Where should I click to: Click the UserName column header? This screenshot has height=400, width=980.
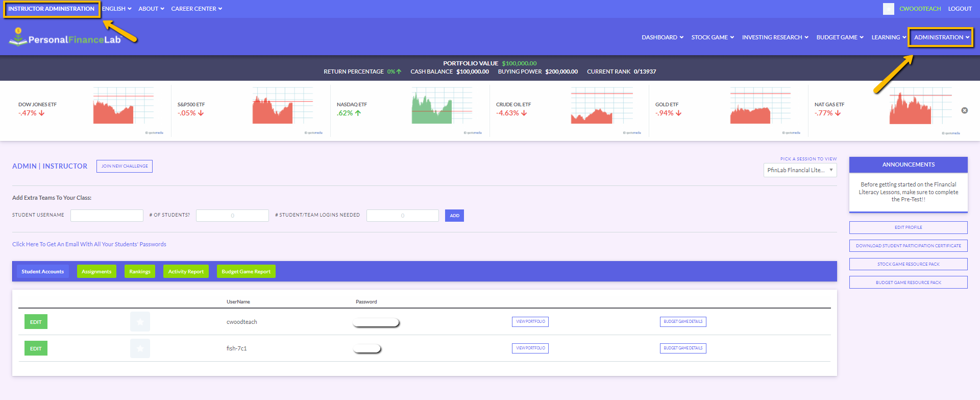[238, 302]
